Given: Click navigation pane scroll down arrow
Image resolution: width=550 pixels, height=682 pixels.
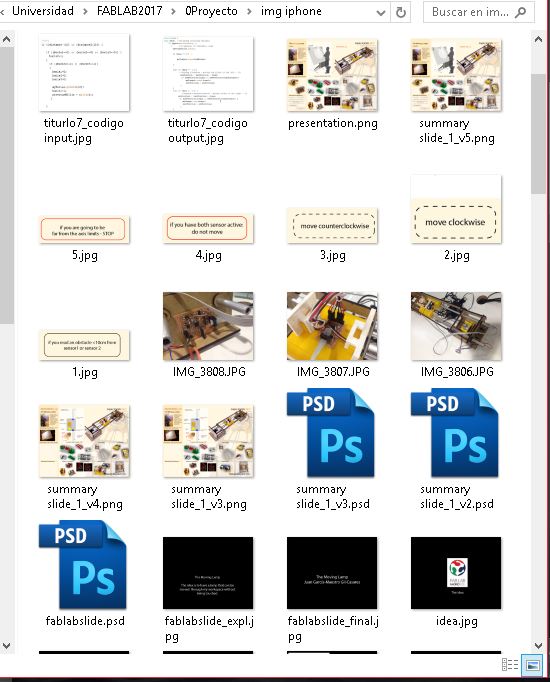Looking at the screenshot, I should click(6, 645).
